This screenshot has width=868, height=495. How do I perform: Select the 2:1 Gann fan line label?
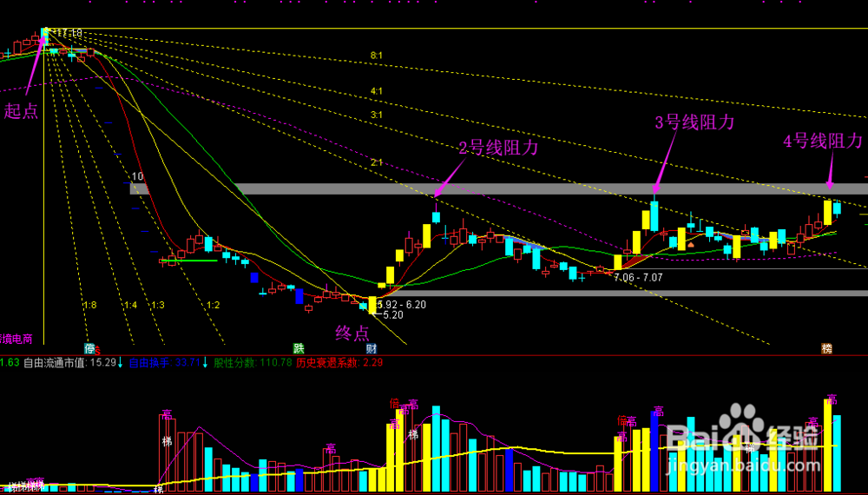tap(377, 162)
